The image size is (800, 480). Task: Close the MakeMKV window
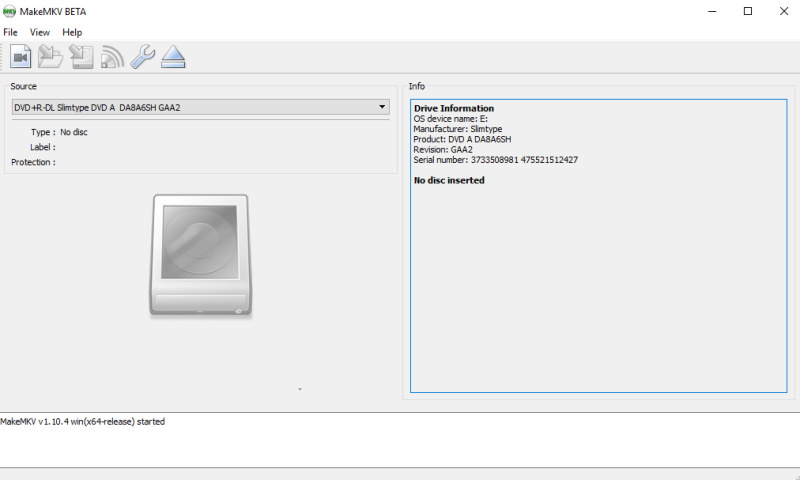click(784, 11)
